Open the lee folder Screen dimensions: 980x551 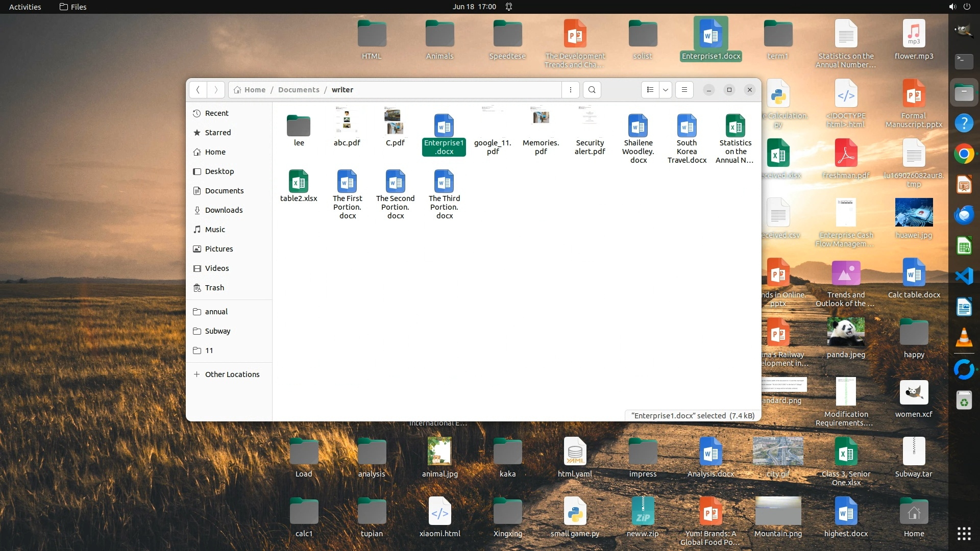(299, 126)
